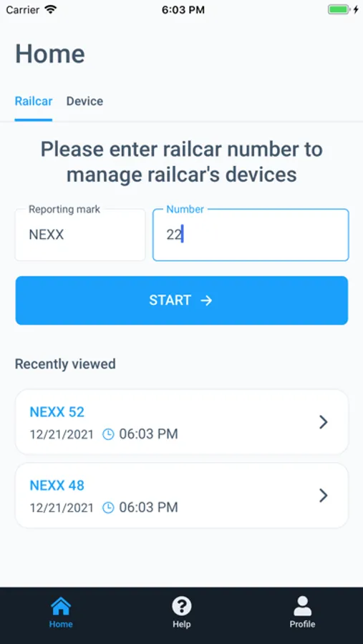
Task: Click clock icon on NEXX 52 entry
Action: pyautogui.click(x=108, y=434)
